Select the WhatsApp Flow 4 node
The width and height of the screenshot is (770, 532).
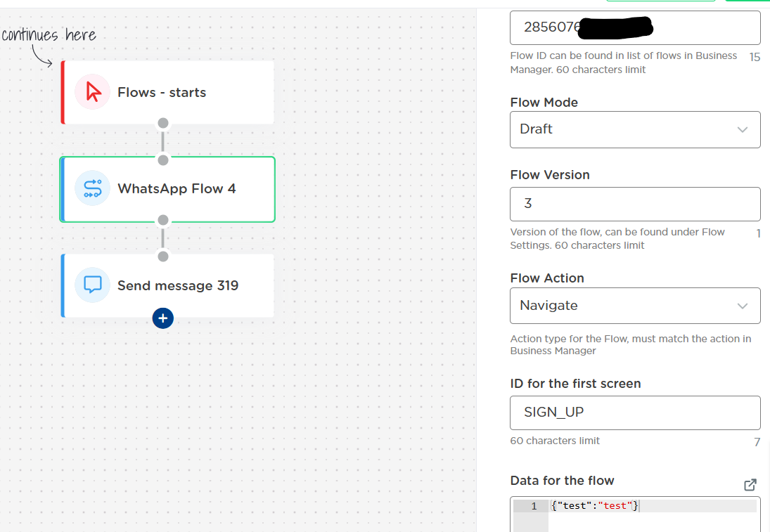coord(167,189)
